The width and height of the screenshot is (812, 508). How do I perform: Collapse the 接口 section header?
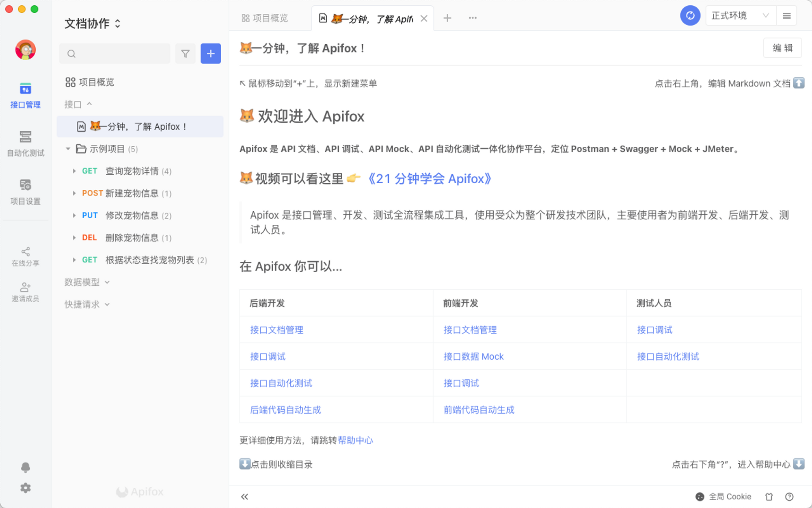point(78,104)
